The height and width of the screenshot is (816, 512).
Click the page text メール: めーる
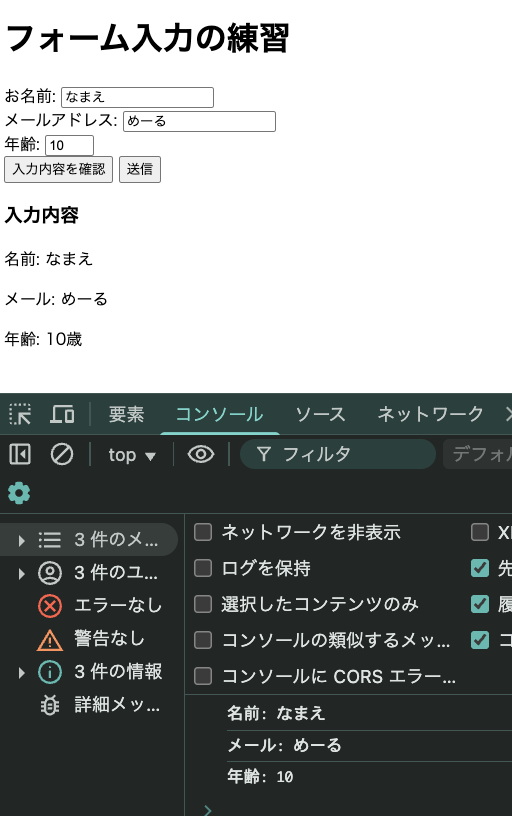[x=56, y=299]
